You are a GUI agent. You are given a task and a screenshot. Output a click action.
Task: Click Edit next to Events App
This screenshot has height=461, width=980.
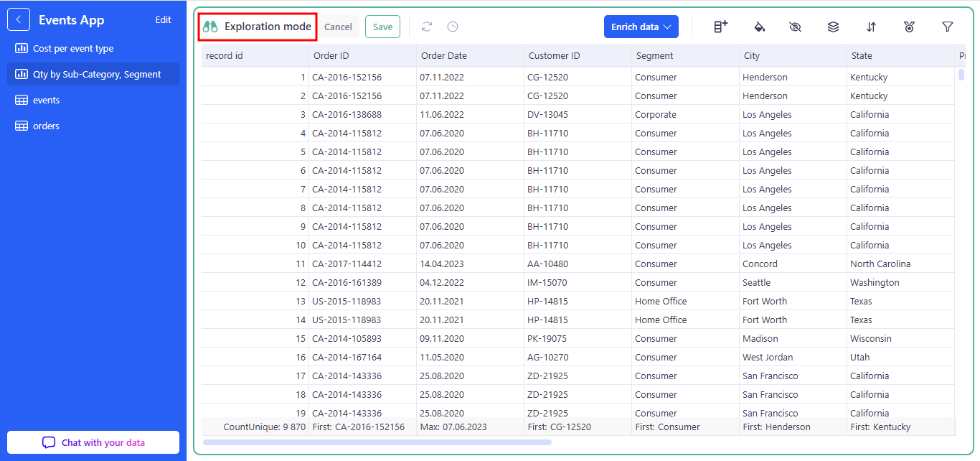[x=163, y=19]
